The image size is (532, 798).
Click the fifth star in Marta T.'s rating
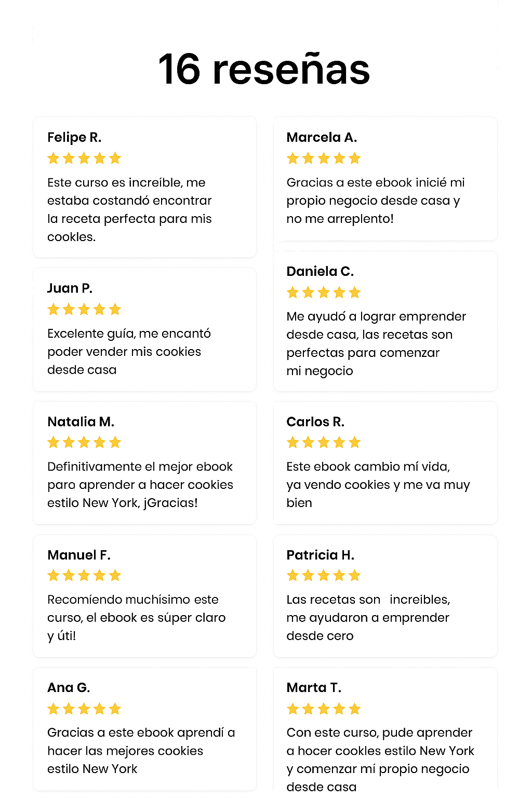(x=355, y=709)
